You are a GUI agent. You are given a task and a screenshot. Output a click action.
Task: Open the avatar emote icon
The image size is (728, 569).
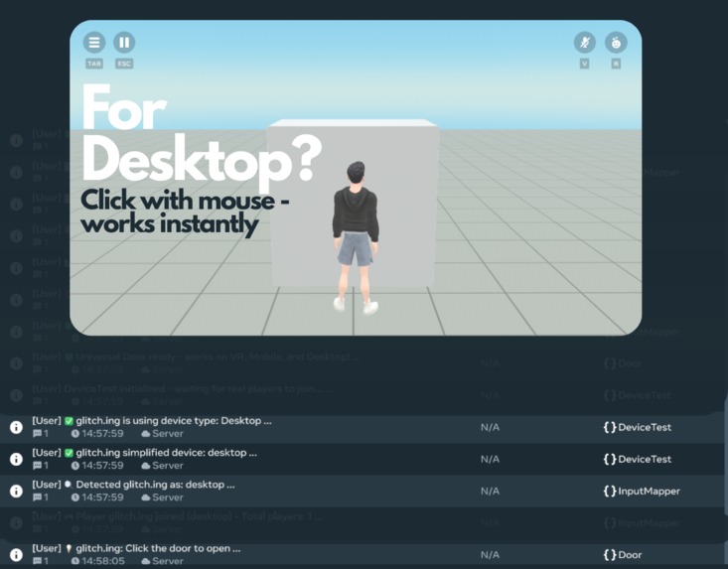coord(616,43)
